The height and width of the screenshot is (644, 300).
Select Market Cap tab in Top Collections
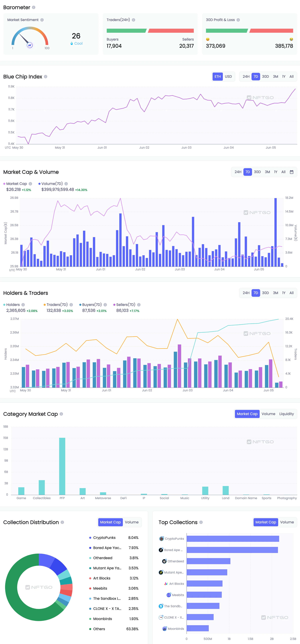266,522
